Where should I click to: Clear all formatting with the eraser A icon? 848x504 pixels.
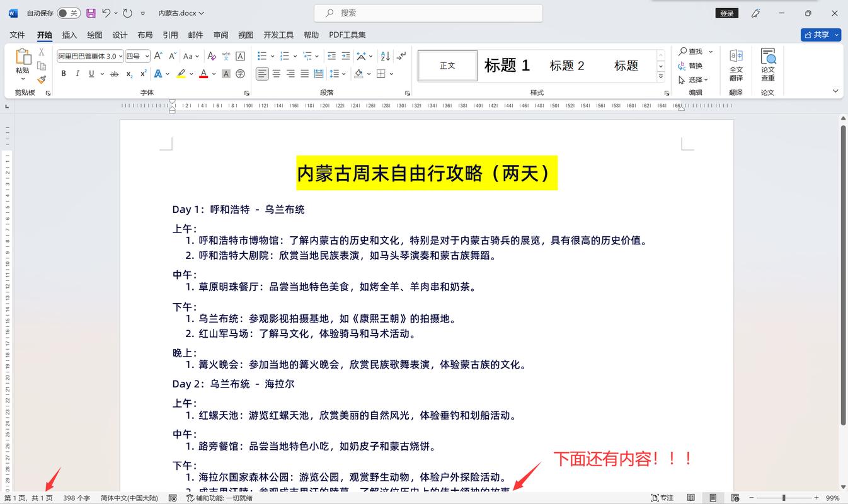click(x=212, y=56)
